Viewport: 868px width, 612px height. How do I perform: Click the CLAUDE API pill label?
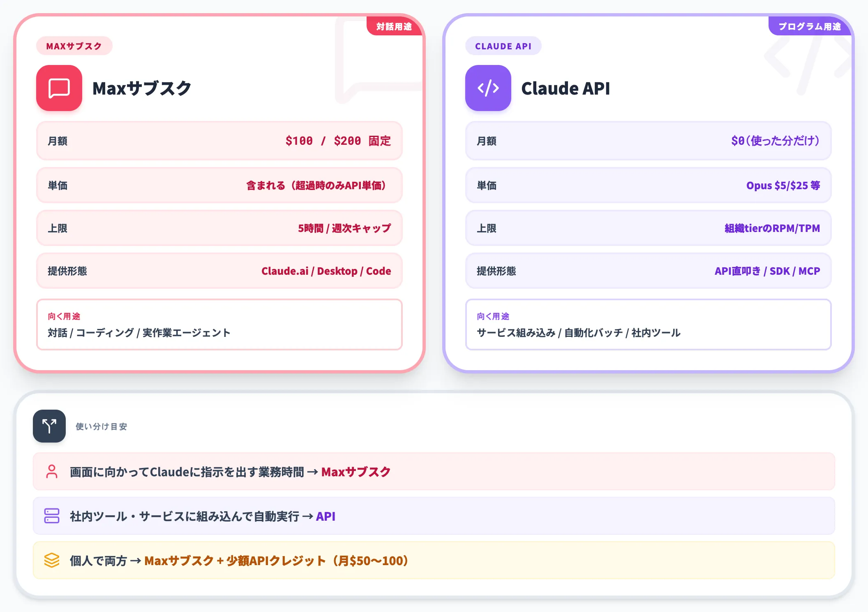(503, 46)
